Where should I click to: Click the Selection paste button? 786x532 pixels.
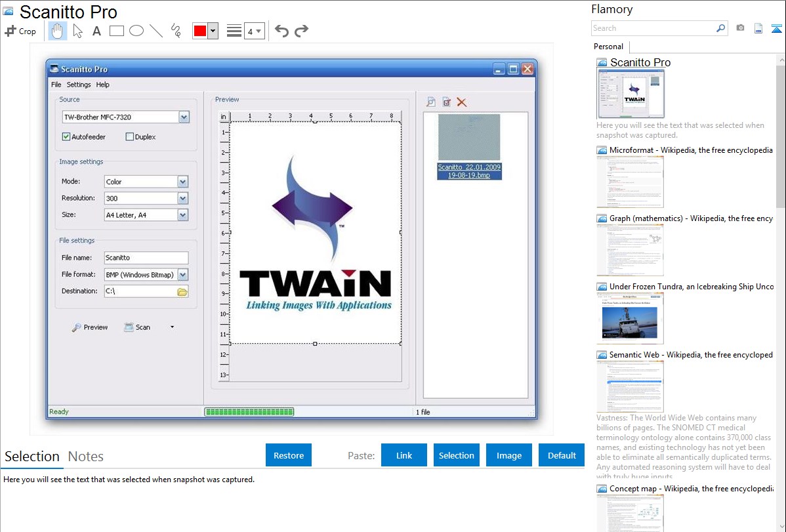click(x=457, y=455)
